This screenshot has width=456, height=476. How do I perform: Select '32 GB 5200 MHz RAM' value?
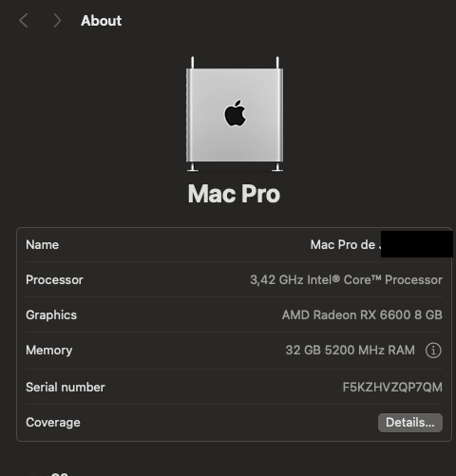(x=350, y=351)
